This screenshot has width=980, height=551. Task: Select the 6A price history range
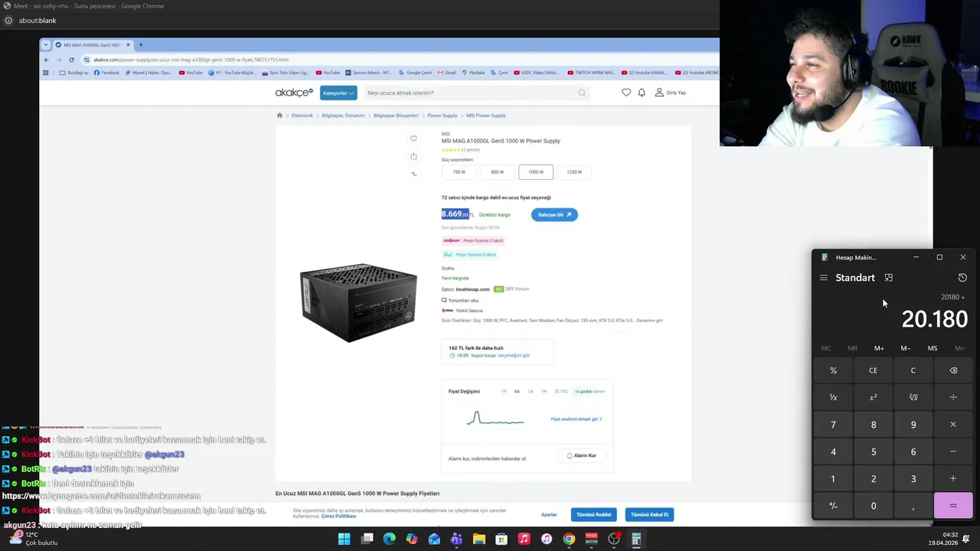click(517, 392)
